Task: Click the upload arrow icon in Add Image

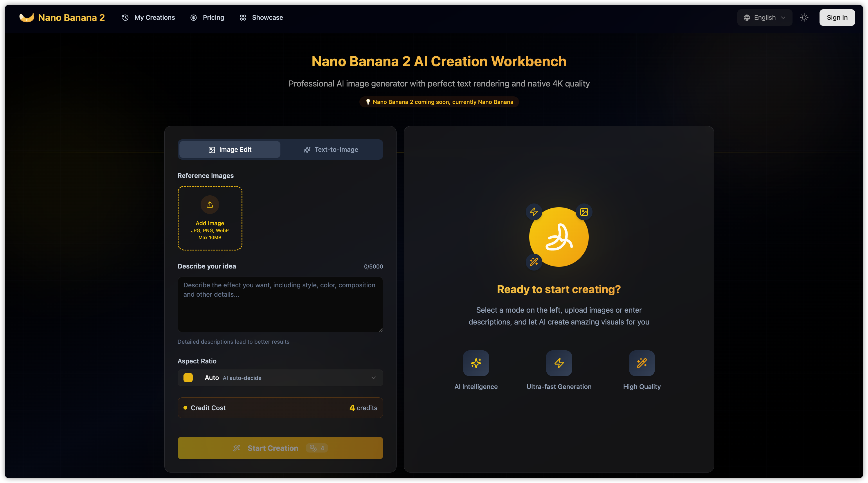Action: [210, 204]
